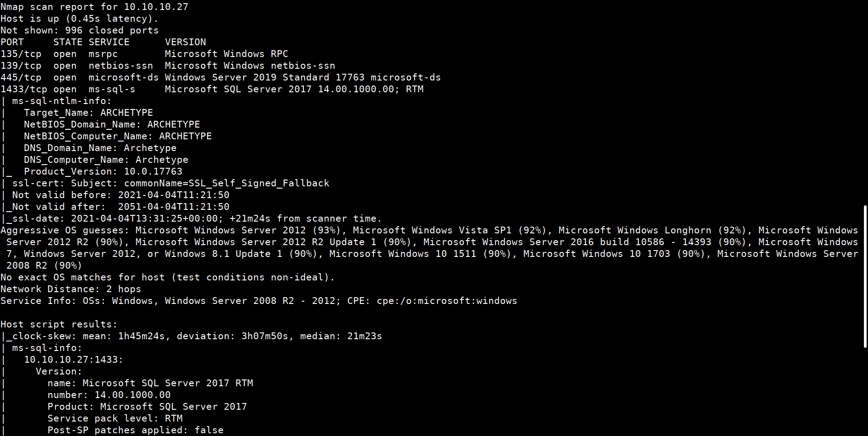Click the 445/tcp port entry
This screenshot has width=868, height=436.
pos(21,77)
